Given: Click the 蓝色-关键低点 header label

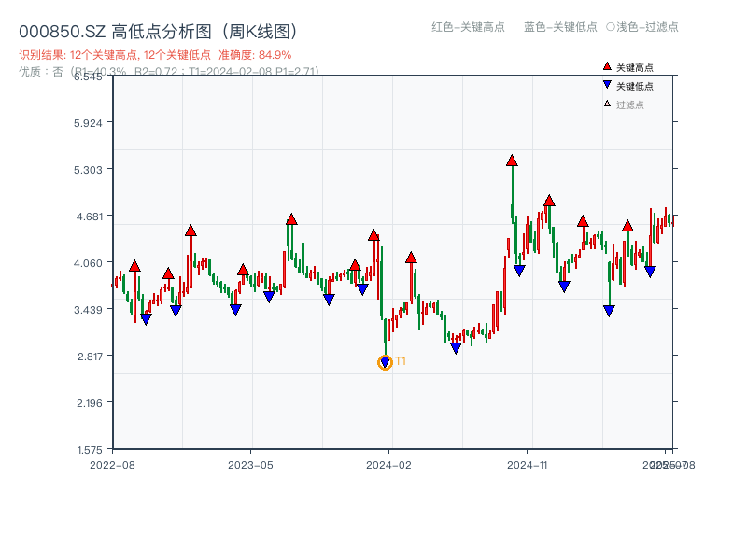Looking at the screenshot, I should (560, 27).
